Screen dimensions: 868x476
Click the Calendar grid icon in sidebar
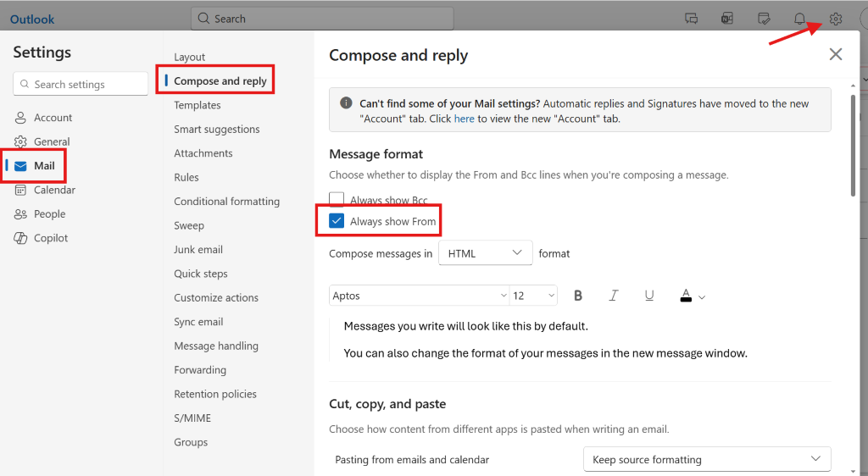[20, 190]
